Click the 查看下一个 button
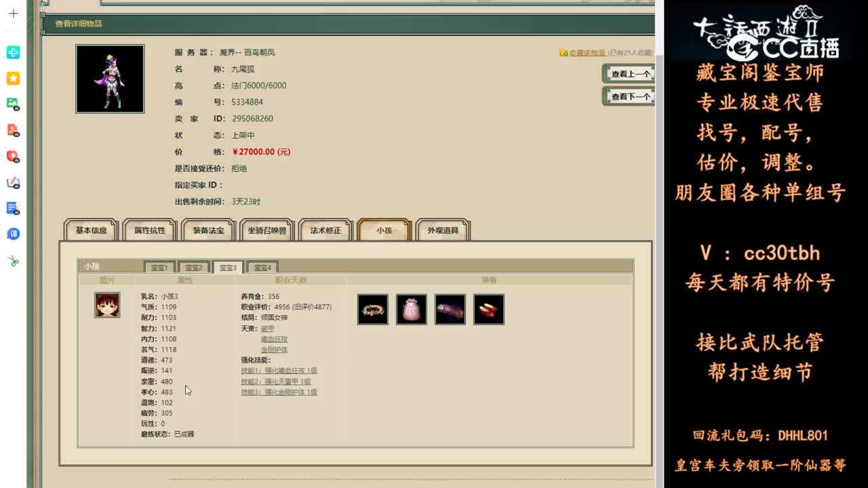 (x=629, y=97)
